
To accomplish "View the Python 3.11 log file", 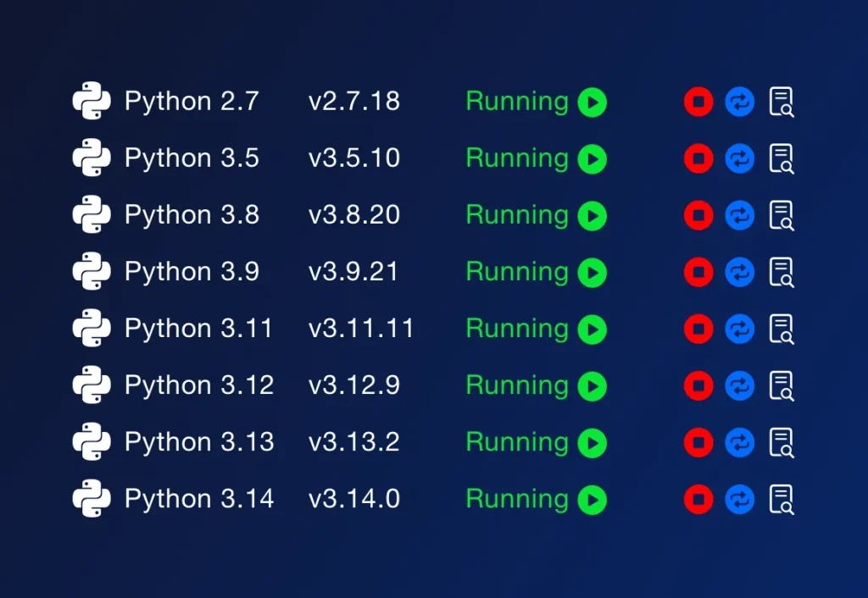I will [x=782, y=329].
